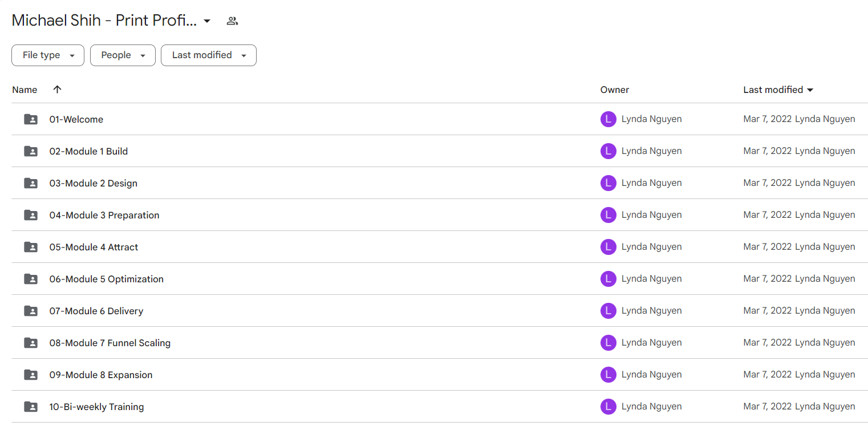Click owner name Lynda Nguyen in 02-Module 1 Build row
Screen dimensions: 868x438
pos(652,151)
